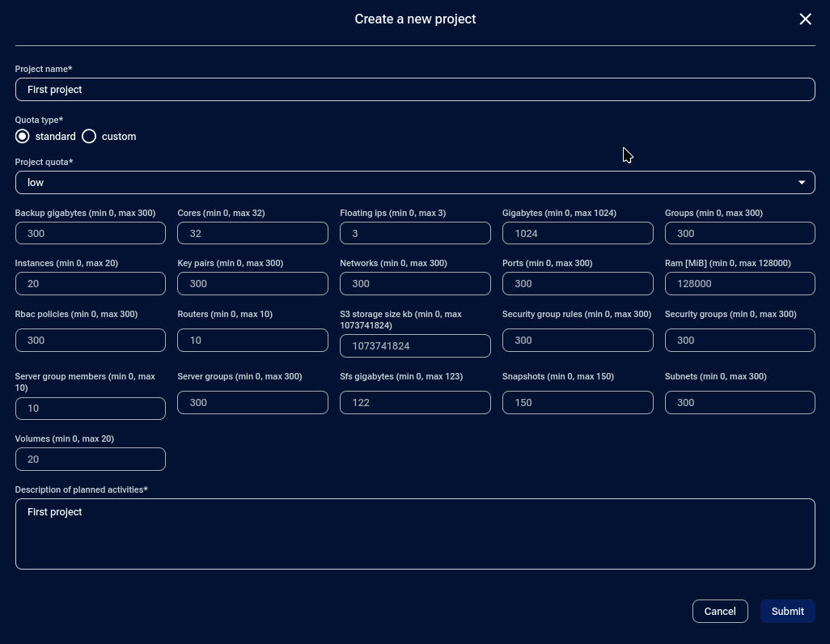Click the Description of planned activities textarea
830x644 pixels.
pos(415,534)
